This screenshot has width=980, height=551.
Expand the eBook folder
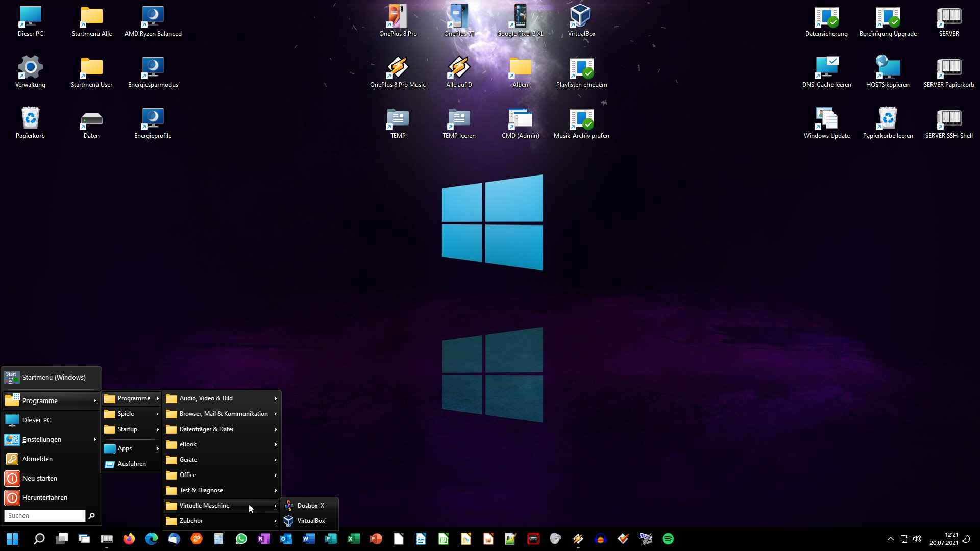point(222,444)
